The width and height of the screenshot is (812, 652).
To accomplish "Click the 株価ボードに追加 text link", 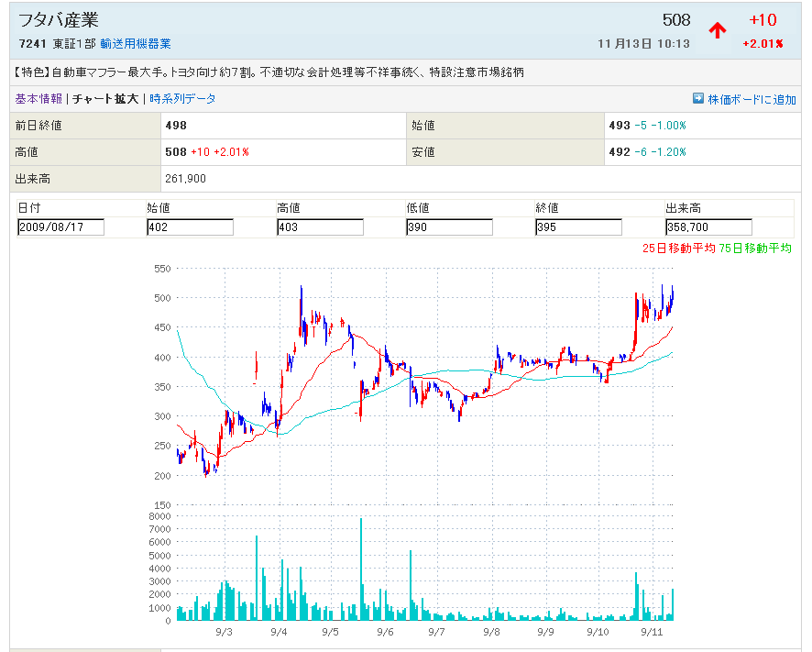I will (752, 99).
